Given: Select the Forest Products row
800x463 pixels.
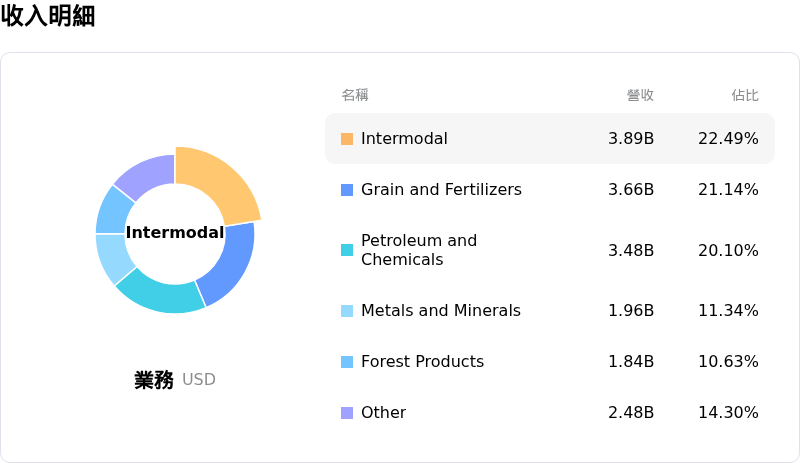Looking at the screenshot, I should point(422,362).
